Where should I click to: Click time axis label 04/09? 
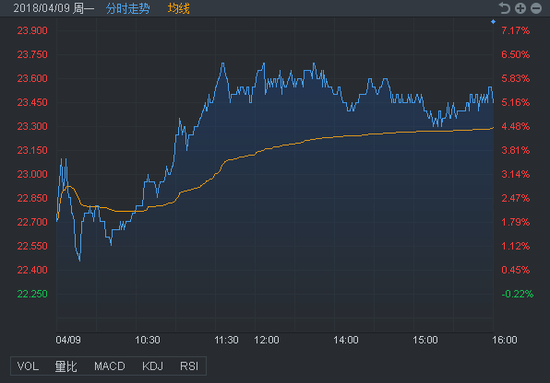point(68,340)
